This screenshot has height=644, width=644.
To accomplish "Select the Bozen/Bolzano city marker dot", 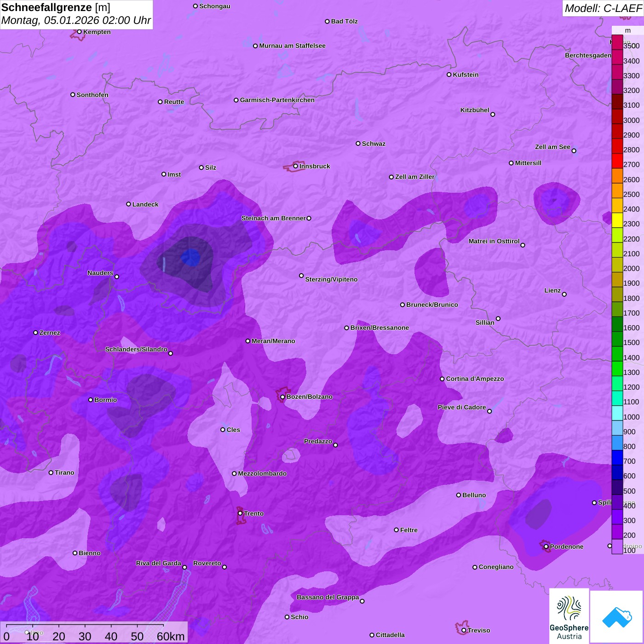I will [283, 397].
